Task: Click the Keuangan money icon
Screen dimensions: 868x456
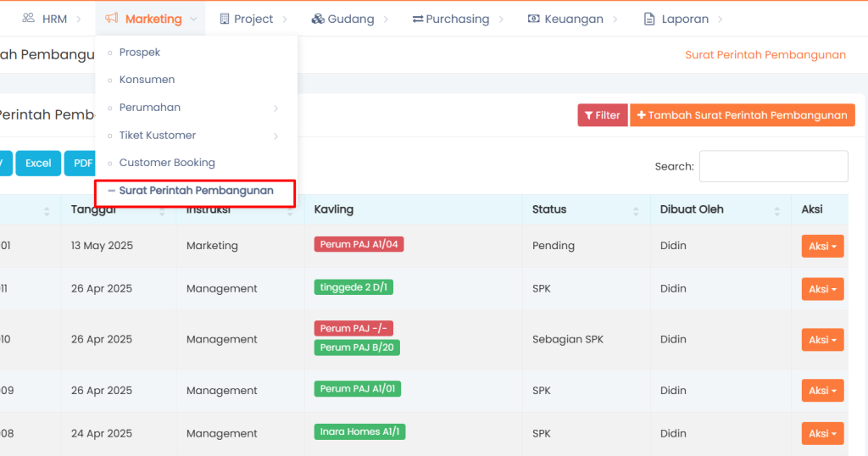Action: point(533,19)
